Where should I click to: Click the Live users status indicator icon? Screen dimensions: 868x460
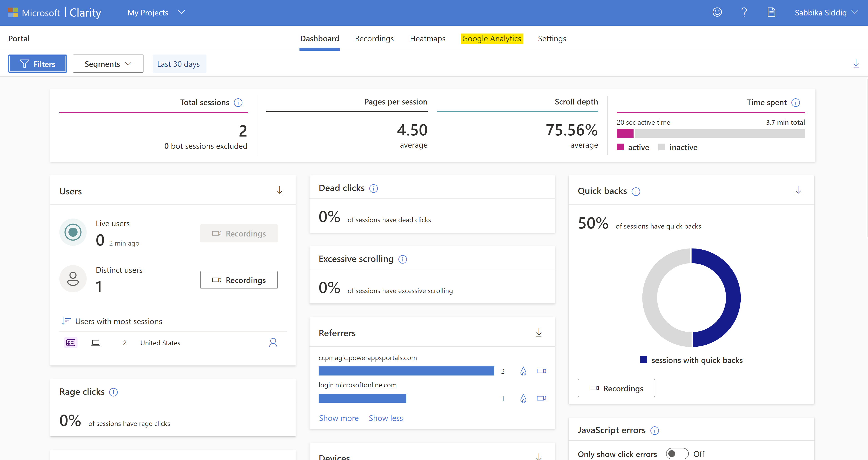click(x=73, y=232)
